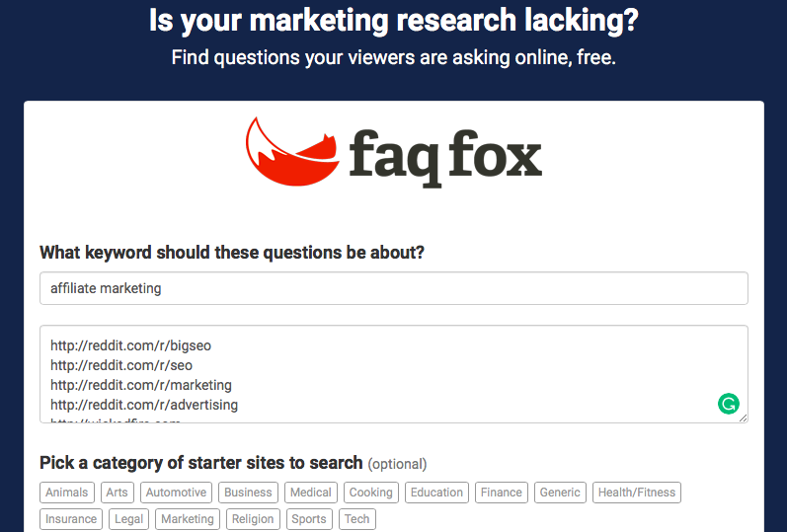The image size is (787, 532).
Task: Click the keyword field containing affiliate marketing
Action: 393,288
